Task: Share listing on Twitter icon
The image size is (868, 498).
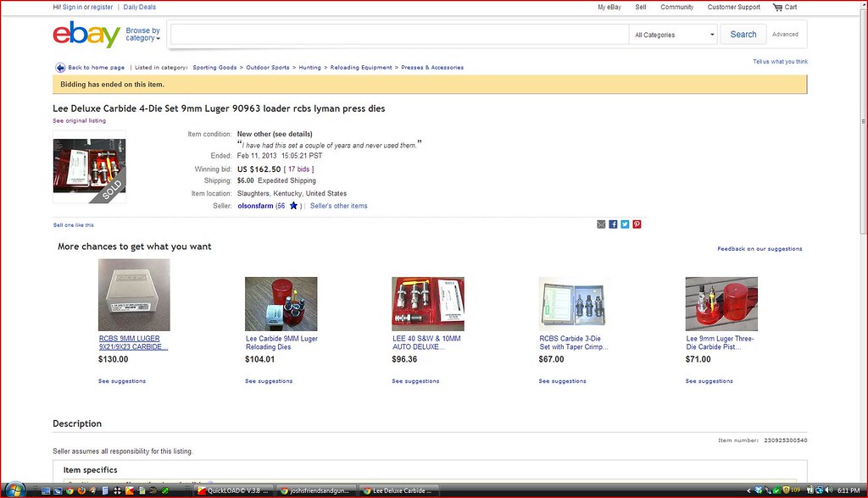Action: 625,224
